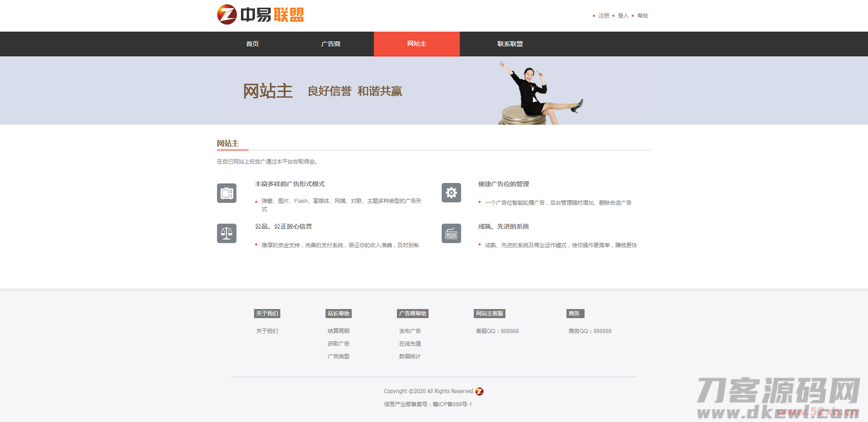The height and width of the screenshot is (422, 868).
Task: Open the 广告商 navigation tab
Action: pos(330,44)
